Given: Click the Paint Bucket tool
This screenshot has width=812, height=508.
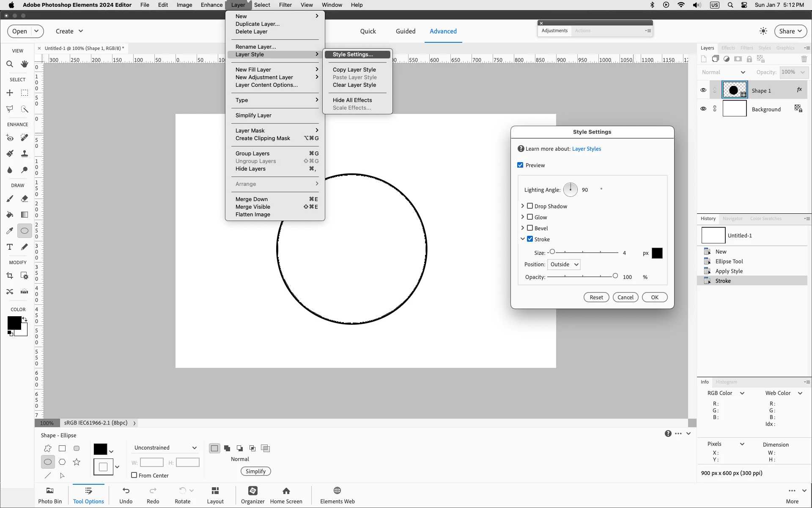Looking at the screenshot, I should click(x=10, y=215).
